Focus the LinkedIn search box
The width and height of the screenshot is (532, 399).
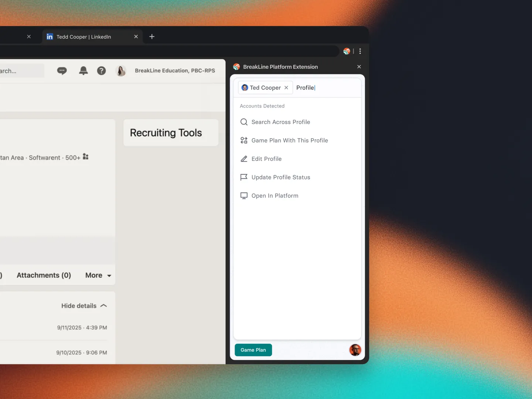tap(22, 71)
